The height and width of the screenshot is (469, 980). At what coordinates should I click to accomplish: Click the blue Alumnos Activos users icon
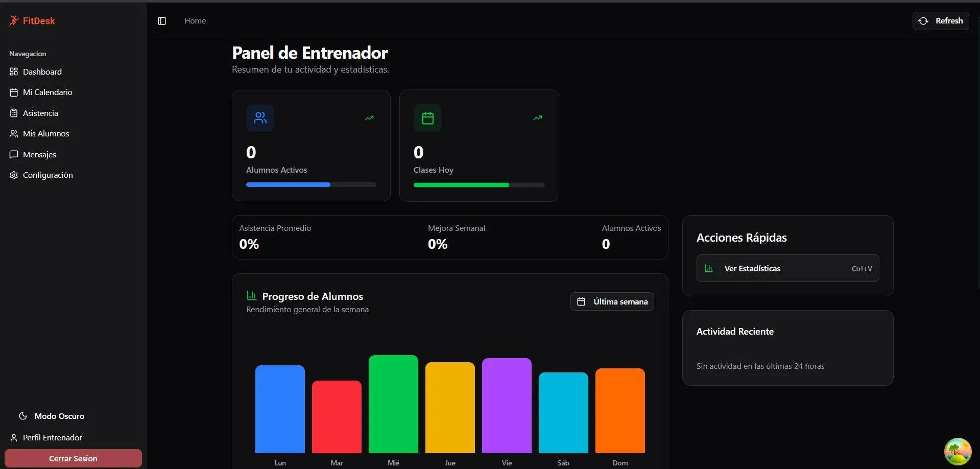(260, 118)
